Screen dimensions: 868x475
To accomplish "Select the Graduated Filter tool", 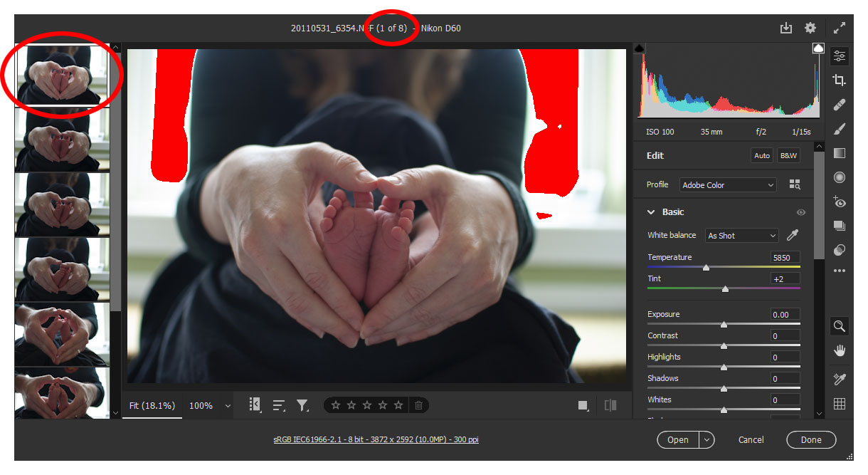I will click(x=840, y=153).
